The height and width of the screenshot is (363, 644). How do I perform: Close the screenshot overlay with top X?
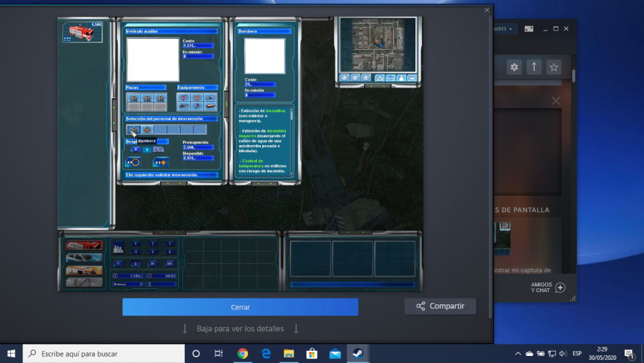click(487, 10)
